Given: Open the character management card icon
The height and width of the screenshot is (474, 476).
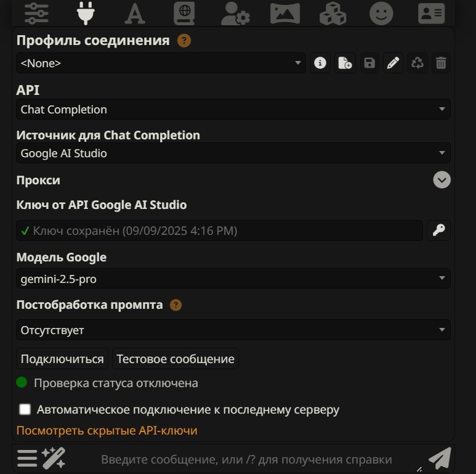Looking at the screenshot, I should [431, 13].
